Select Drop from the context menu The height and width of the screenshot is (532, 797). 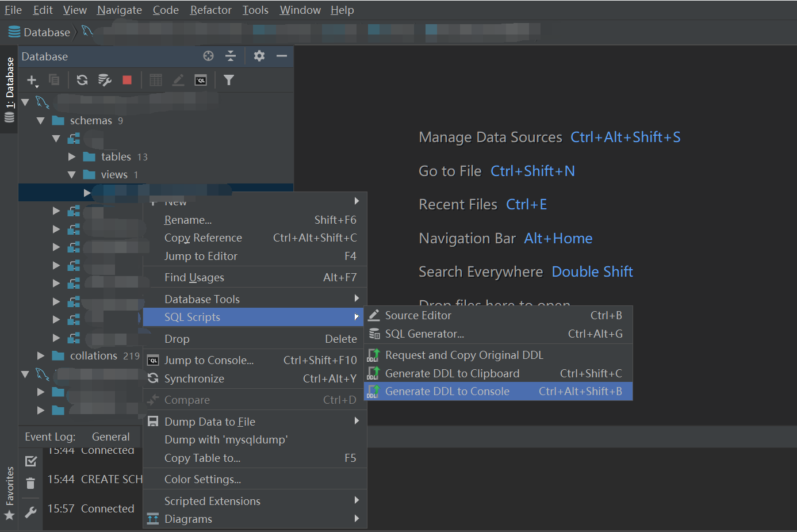coord(255,339)
